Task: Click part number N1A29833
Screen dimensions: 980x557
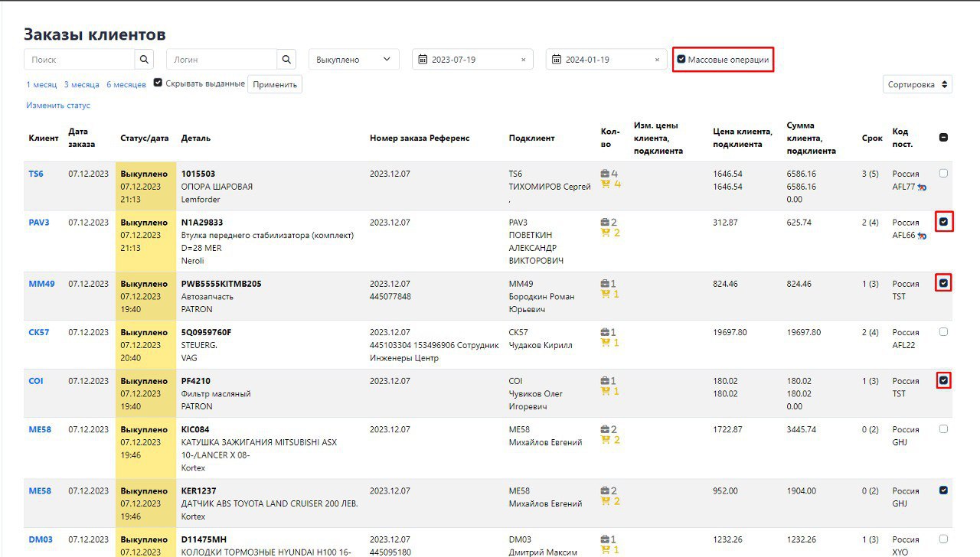Action: (x=202, y=223)
